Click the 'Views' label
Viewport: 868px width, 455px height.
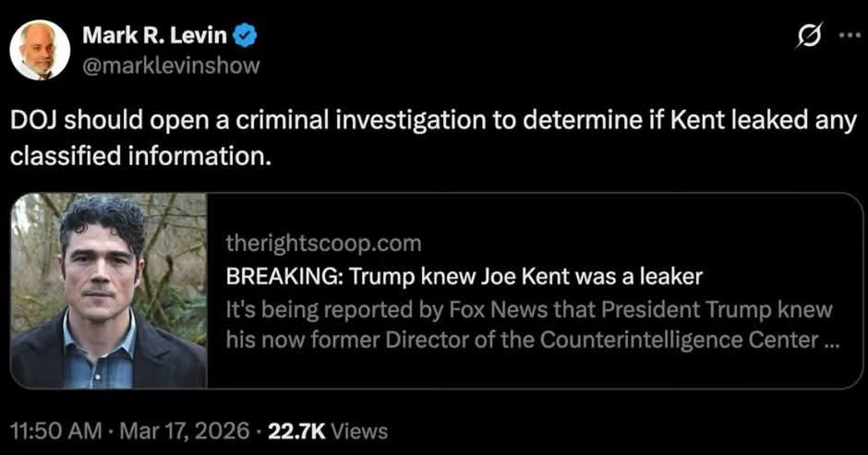(x=358, y=430)
